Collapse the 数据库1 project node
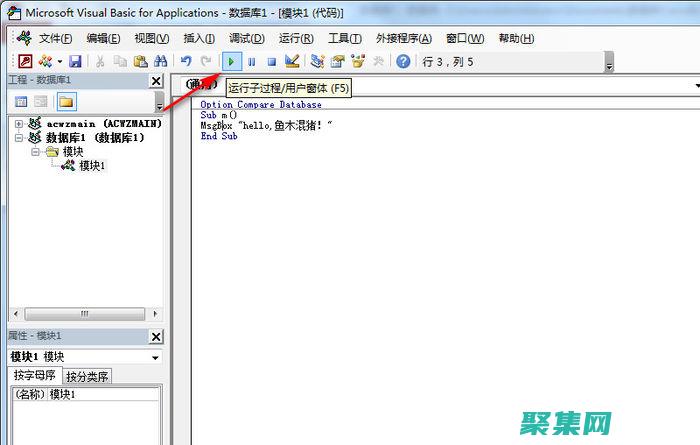This screenshot has width=700, height=445. 18,138
